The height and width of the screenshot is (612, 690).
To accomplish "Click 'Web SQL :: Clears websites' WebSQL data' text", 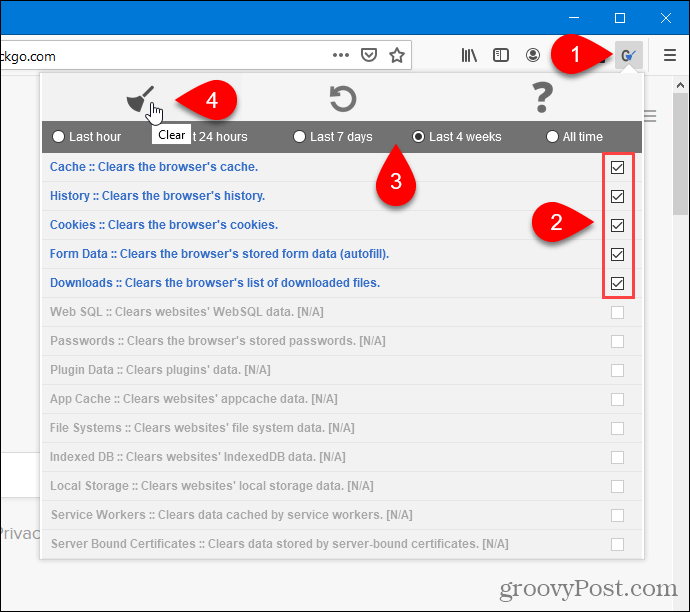I will click(187, 312).
